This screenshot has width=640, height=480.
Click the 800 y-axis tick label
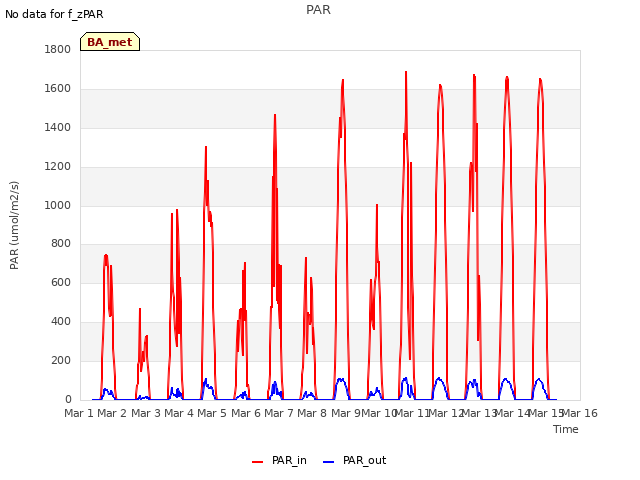pos(61,244)
